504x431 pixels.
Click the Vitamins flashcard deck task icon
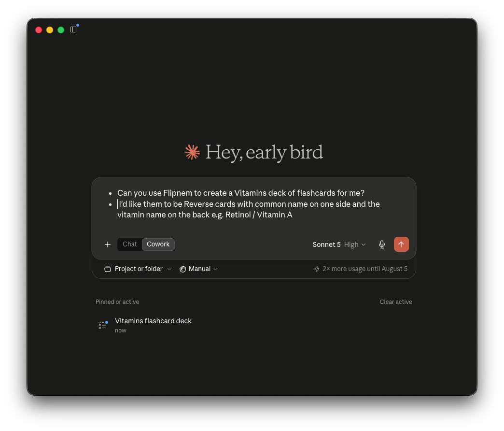point(103,325)
